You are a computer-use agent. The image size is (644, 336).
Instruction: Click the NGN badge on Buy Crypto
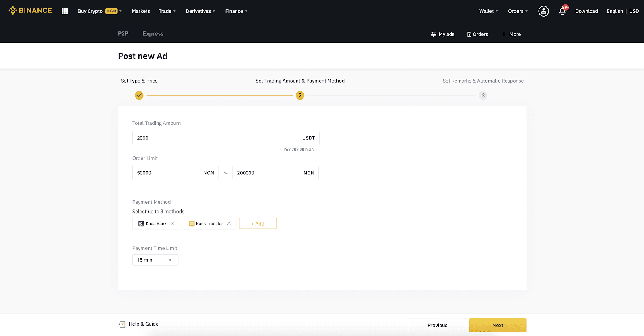(x=111, y=11)
